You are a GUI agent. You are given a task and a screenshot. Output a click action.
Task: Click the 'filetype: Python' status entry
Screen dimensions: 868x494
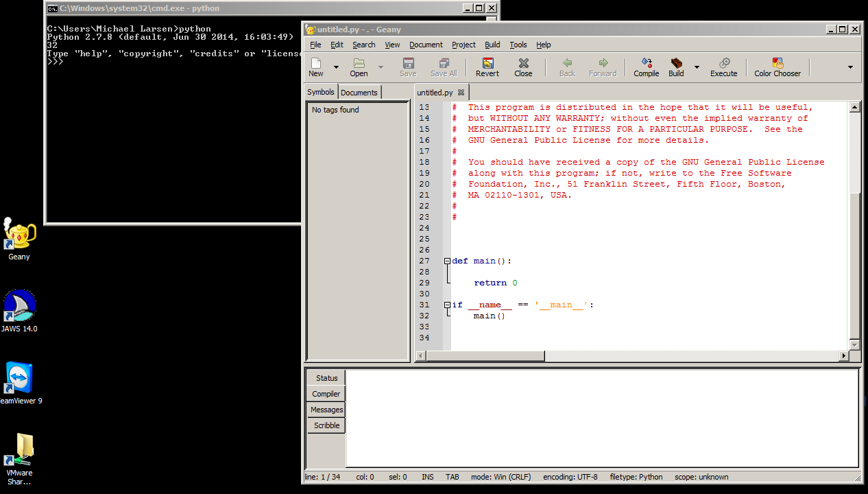(x=636, y=477)
